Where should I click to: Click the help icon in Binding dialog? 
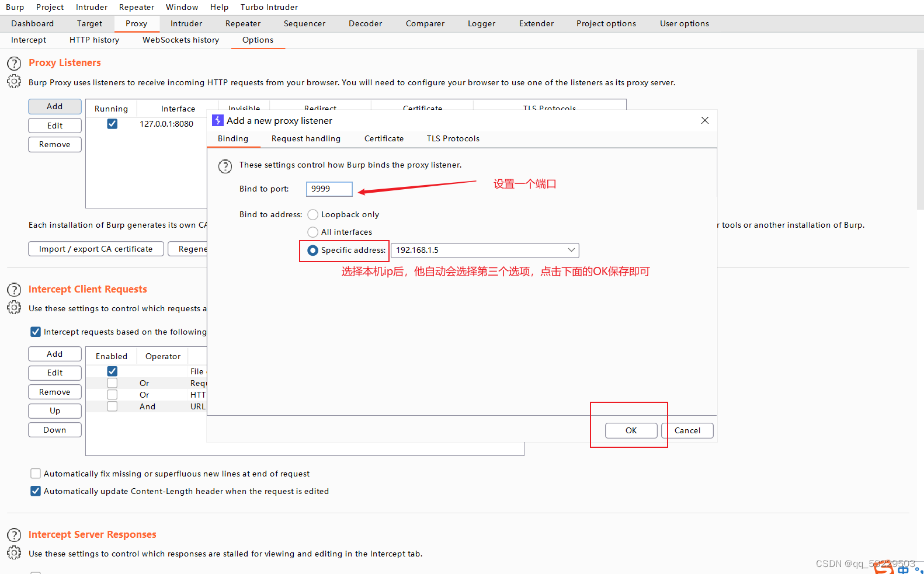225,166
